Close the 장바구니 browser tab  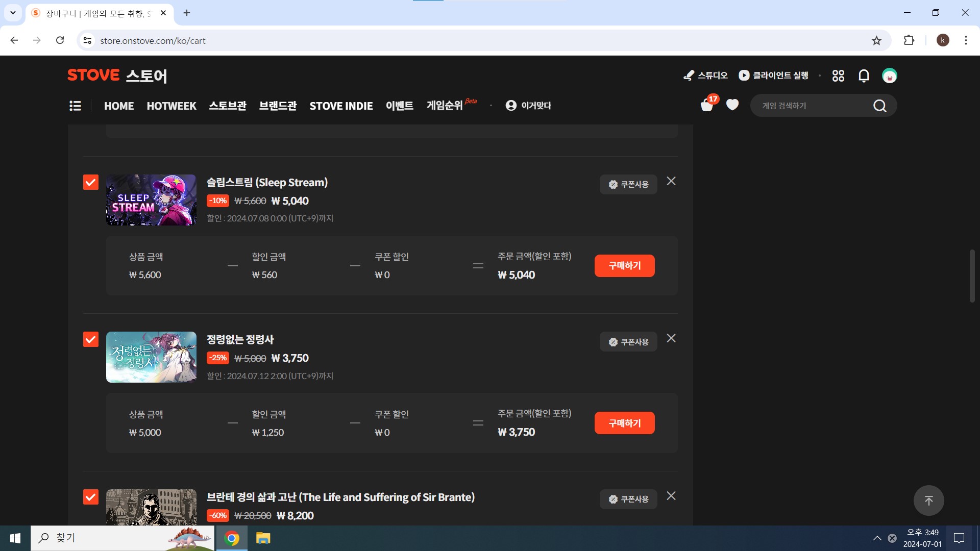[163, 13]
